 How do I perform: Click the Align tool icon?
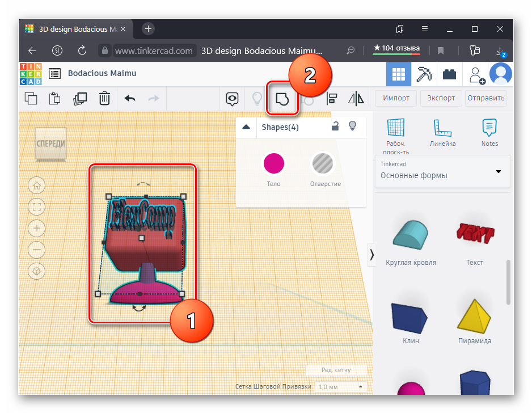(x=332, y=99)
